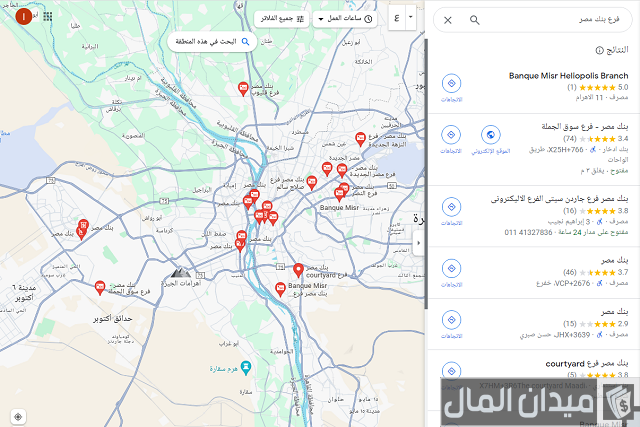Click the magnifier icon in the search box
Viewport: 640px width, 427px height.
474,20
